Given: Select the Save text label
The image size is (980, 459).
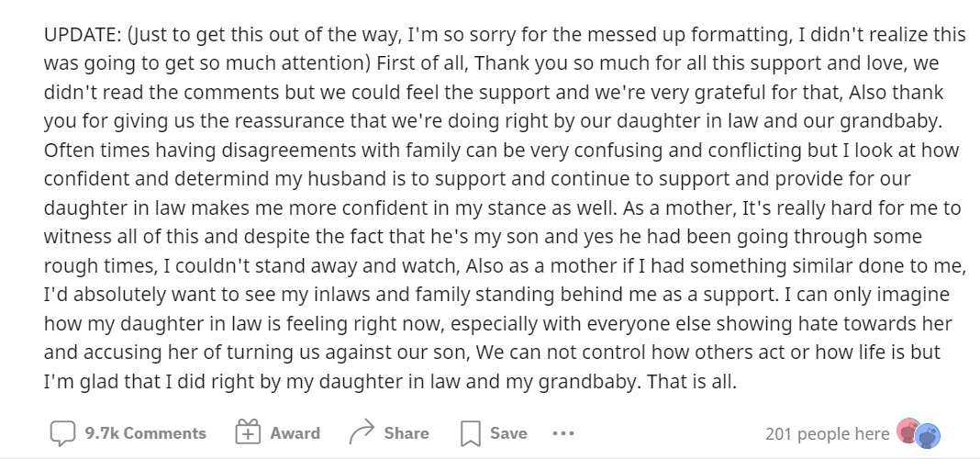Looking at the screenshot, I should (x=508, y=433).
